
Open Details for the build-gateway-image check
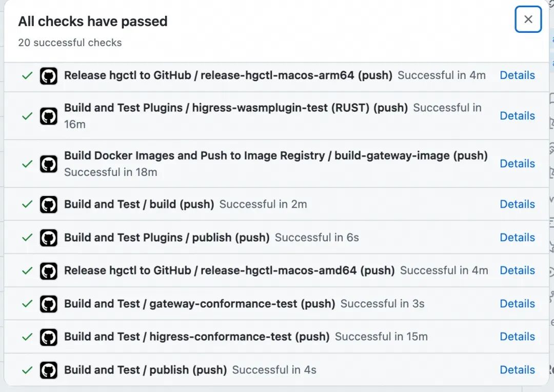517,163
